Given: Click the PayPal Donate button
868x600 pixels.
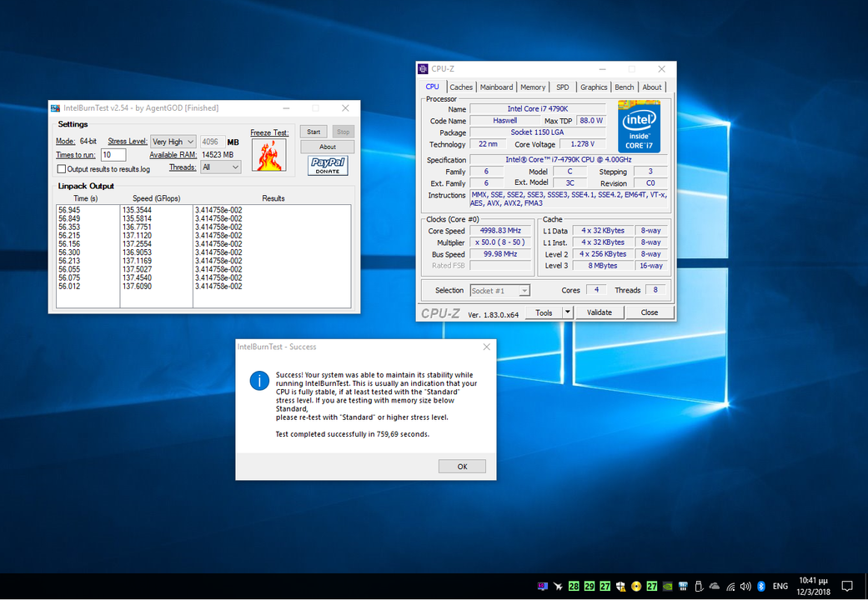Looking at the screenshot, I should coord(328,166).
